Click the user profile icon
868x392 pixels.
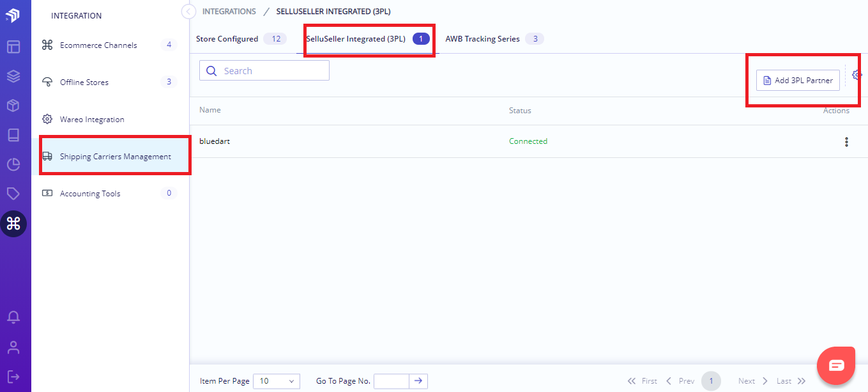click(x=14, y=347)
